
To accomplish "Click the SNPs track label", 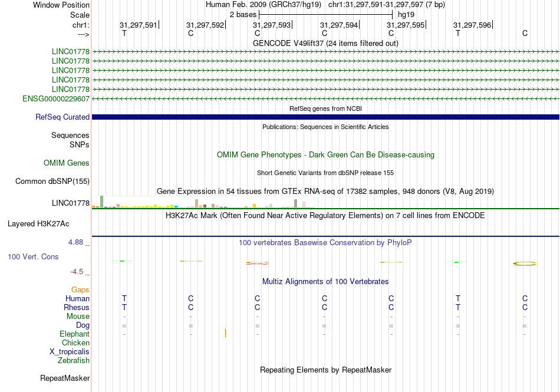I will coord(80,144).
